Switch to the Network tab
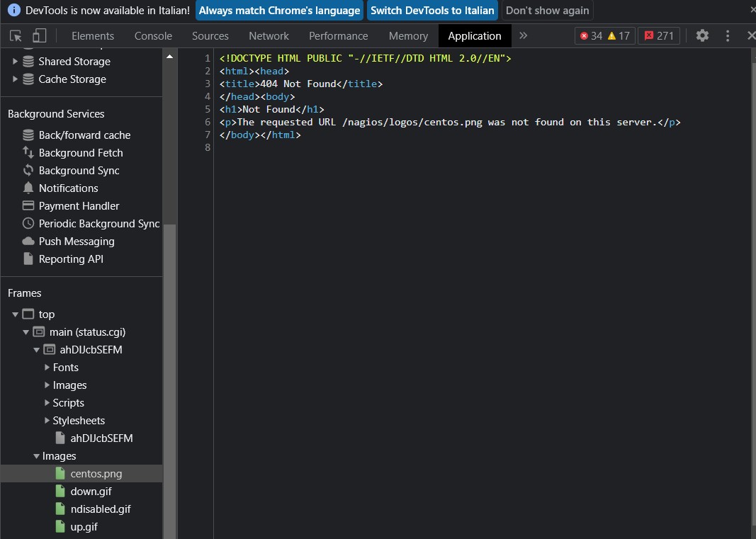The width and height of the screenshot is (756, 539). [269, 36]
